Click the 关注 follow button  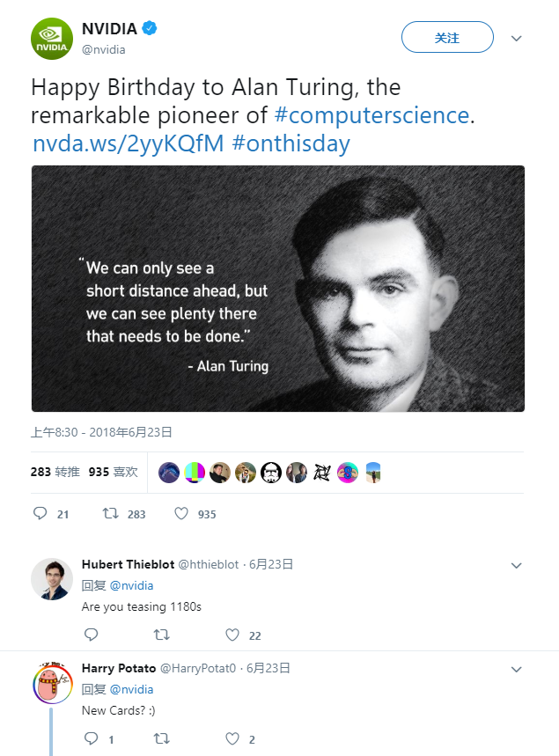click(447, 38)
